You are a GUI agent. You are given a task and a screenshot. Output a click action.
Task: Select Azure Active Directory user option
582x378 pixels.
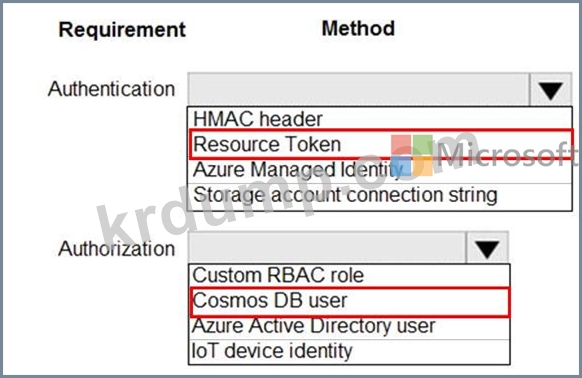[349, 327]
